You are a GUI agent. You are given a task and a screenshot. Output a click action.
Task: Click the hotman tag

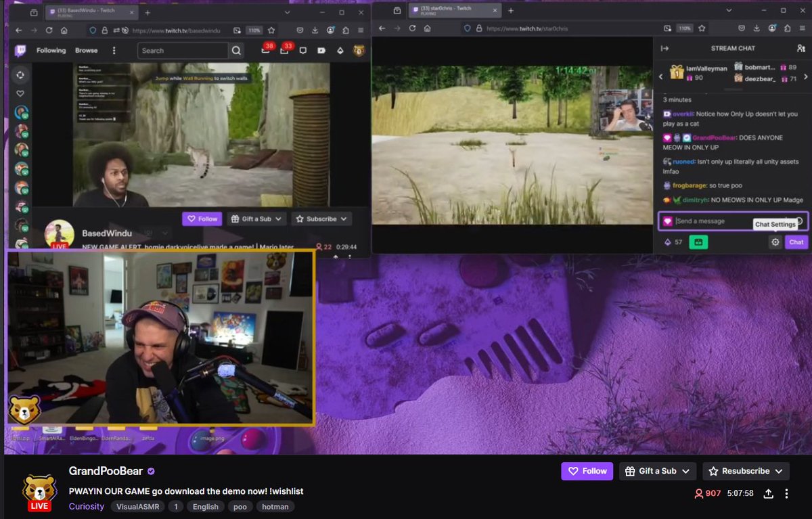pyautogui.click(x=275, y=506)
